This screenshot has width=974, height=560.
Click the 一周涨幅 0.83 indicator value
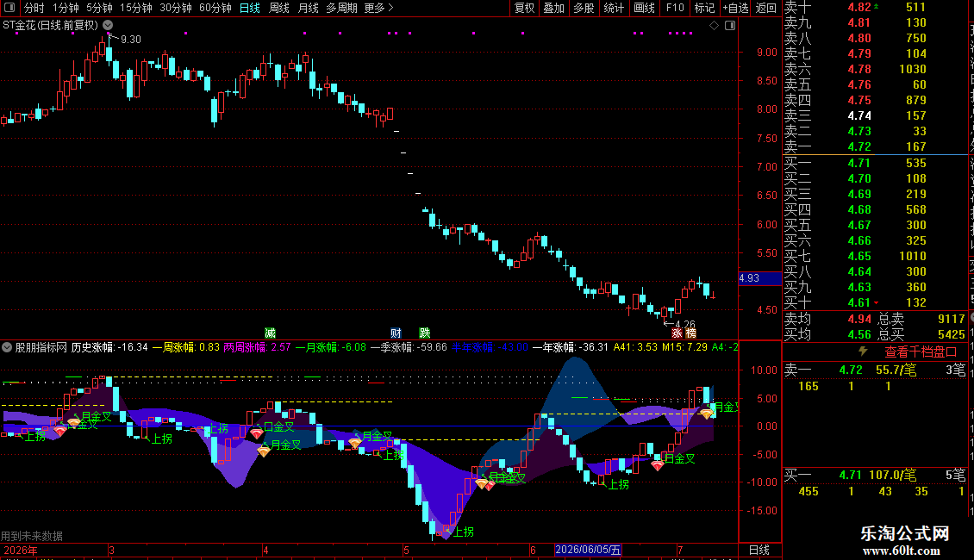click(x=186, y=347)
